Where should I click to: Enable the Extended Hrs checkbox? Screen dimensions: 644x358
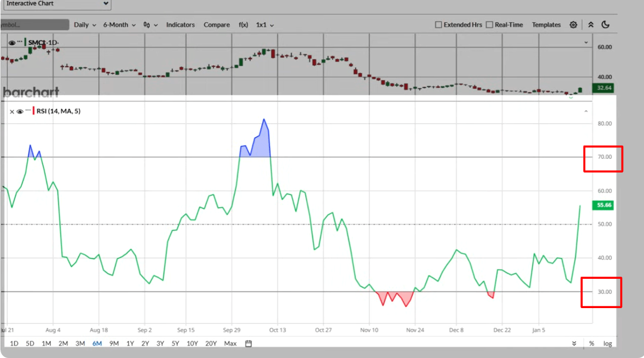point(438,24)
